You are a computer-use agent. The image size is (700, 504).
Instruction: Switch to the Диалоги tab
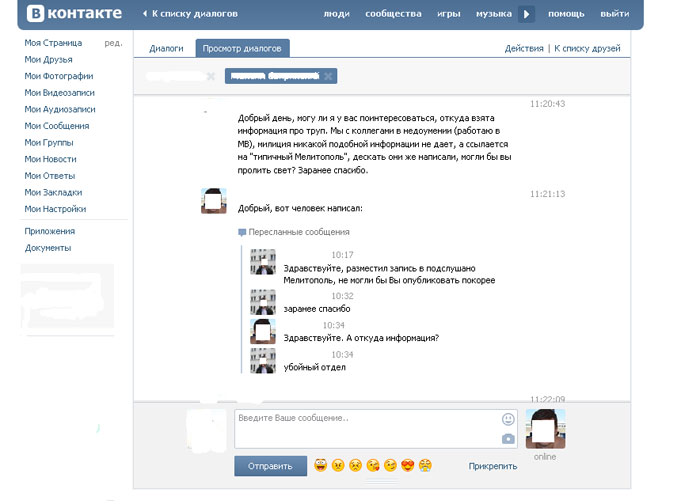click(x=166, y=48)
